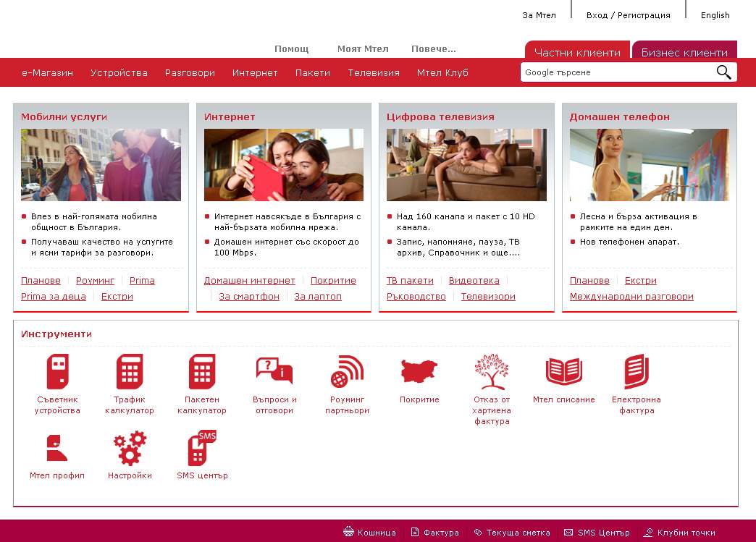Open the е-Магазин menu item
This screenshot has height=542, width=756.
(x=47, y=73)
